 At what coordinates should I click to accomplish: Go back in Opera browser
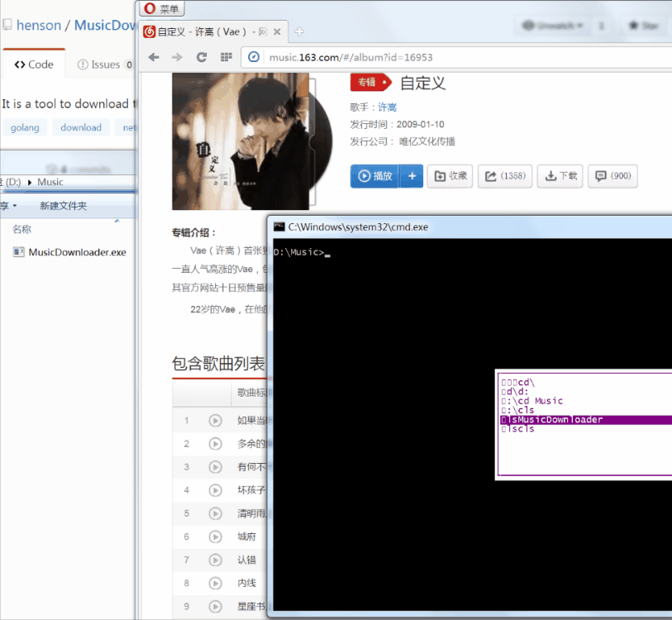[x=154, y=57]
